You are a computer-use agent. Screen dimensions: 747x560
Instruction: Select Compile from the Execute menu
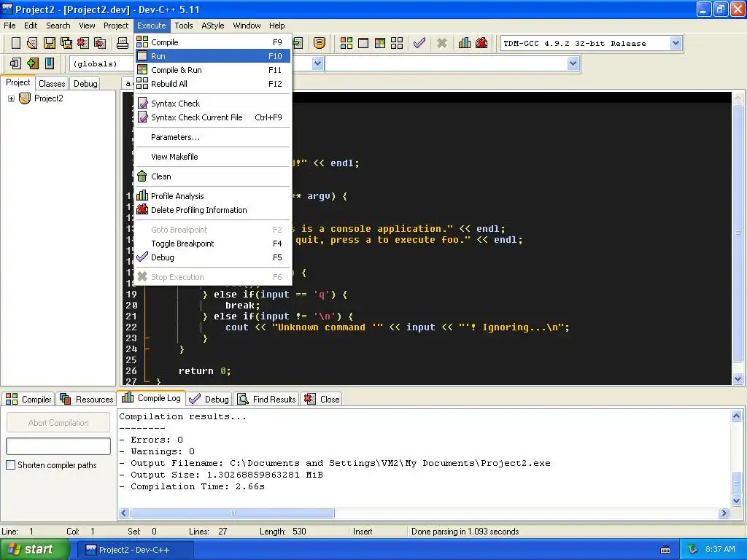tap(213, 42)
